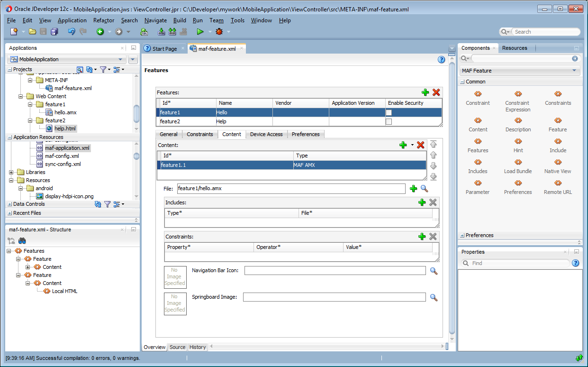
Task: Click the Debug bug icon in toolbar
Action: pyautogui.click(x=219, y=32)
